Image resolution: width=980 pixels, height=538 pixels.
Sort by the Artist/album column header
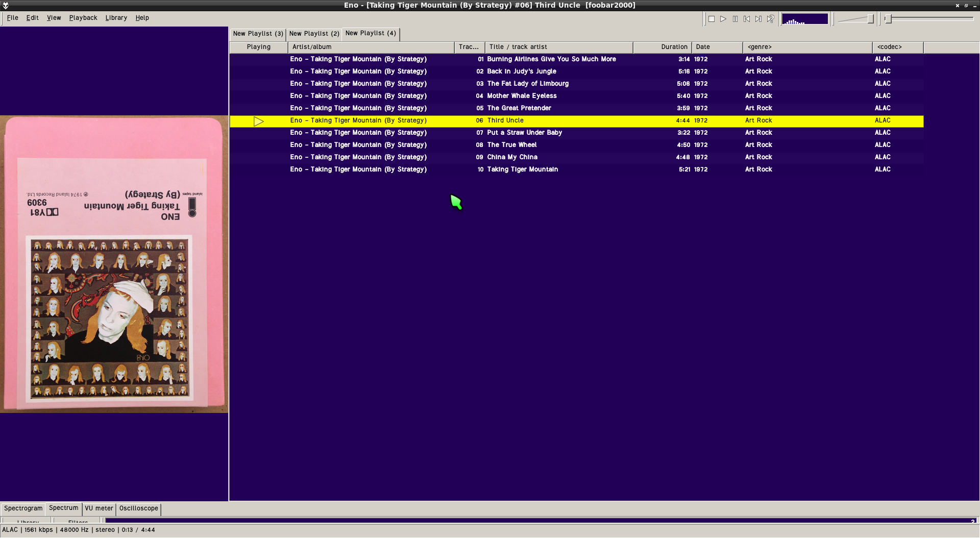click(371, 47)
